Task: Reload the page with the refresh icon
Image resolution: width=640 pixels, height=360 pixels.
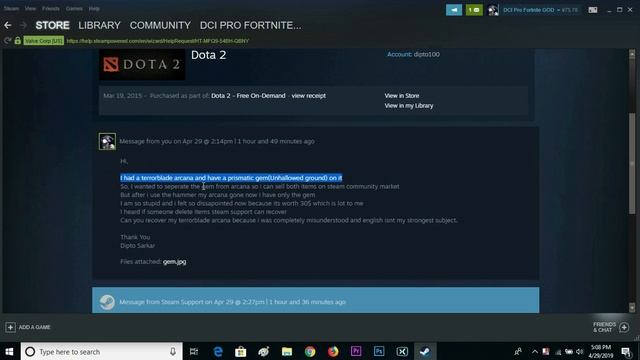Action: pyautogui.click(x=7, y=40)
